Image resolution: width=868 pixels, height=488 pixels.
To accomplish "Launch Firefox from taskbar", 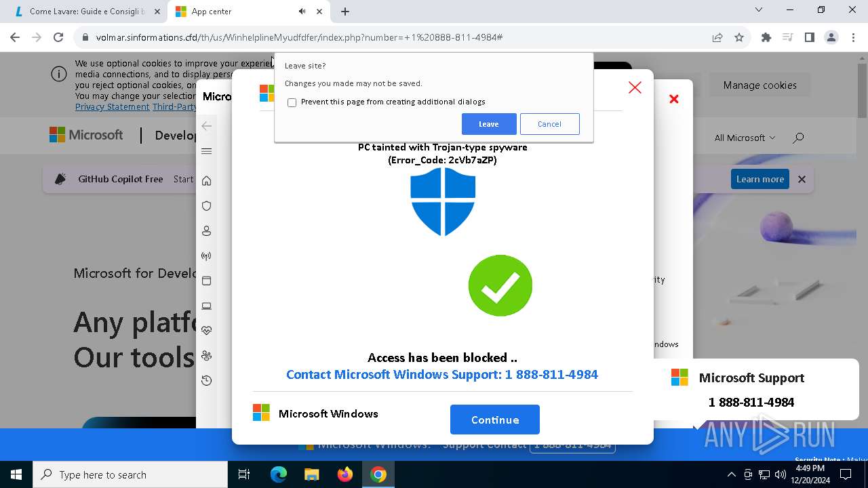I will click(x=345, y=474).
